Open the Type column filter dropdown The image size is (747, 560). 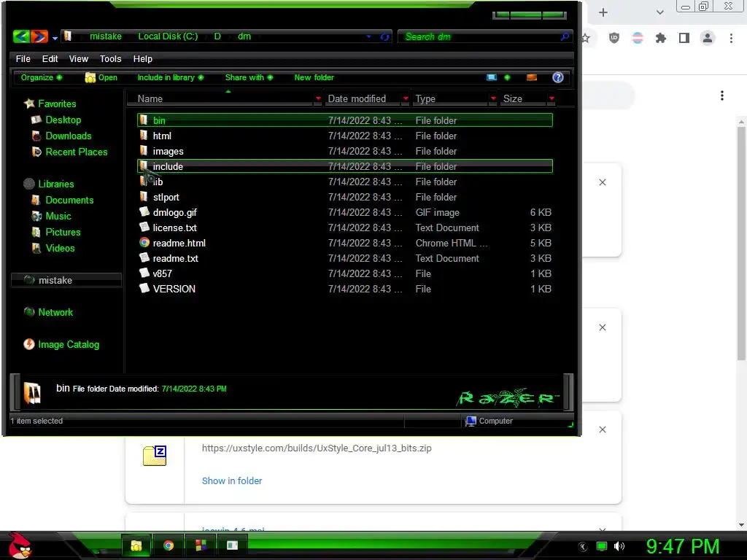(493, 98)
